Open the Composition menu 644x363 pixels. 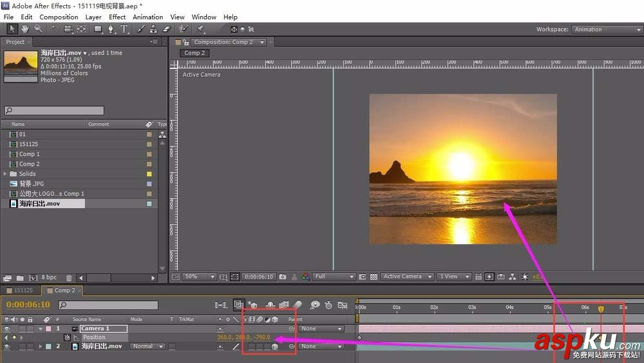[x=59, y=17]
